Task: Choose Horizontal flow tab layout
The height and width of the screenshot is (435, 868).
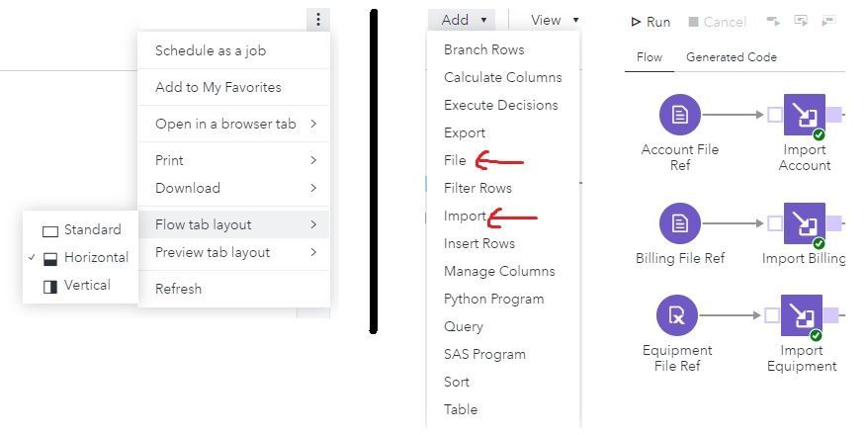Action: (x=86, y=257)
